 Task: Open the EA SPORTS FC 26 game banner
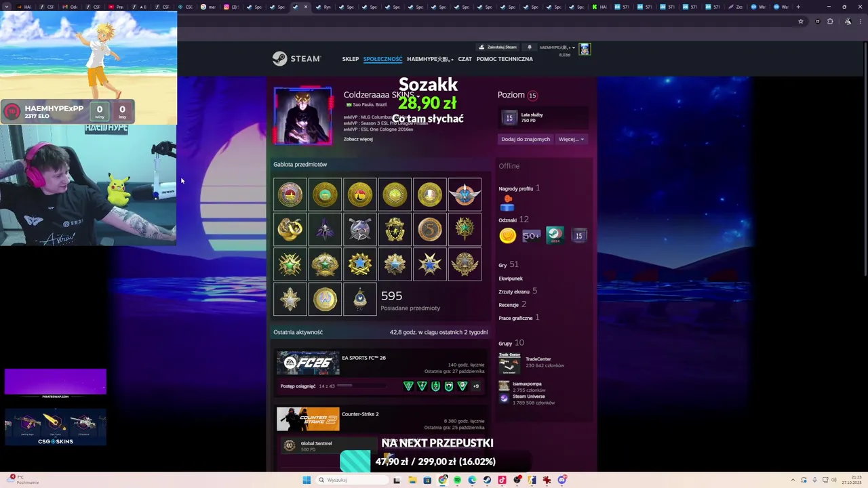tap(308, 363)
